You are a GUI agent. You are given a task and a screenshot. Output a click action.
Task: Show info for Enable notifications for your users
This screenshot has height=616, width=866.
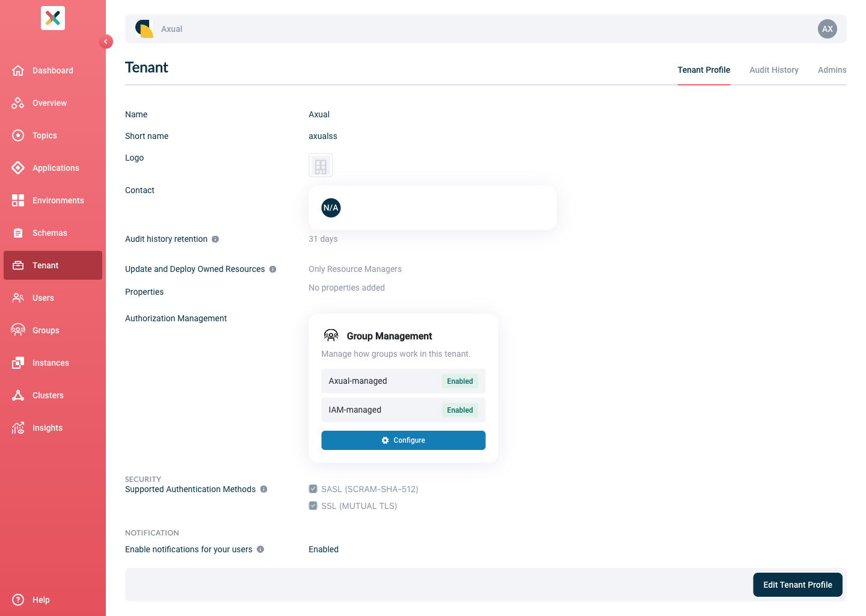click(x=260, y=550)
